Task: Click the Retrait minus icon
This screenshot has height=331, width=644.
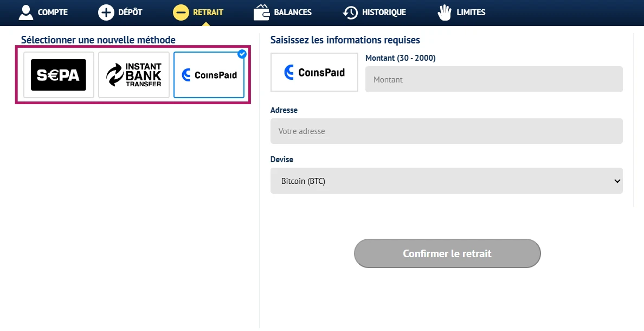Action: pos(181,12)
